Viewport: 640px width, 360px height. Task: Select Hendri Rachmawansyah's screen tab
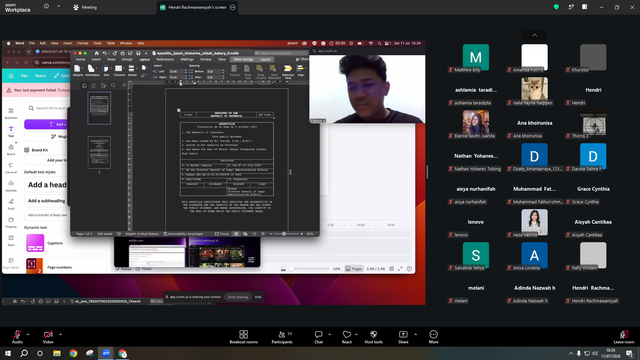coord(198,7)
